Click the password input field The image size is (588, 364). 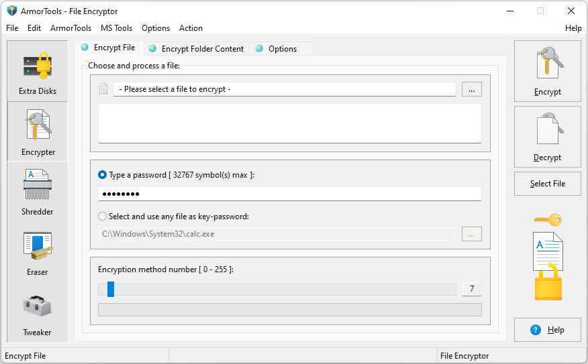[289, 194]
